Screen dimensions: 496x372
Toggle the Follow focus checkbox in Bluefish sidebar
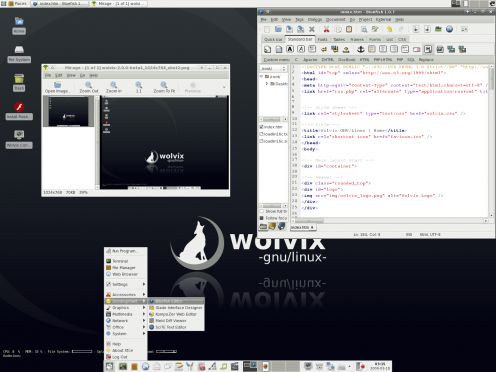click(262, 218)
